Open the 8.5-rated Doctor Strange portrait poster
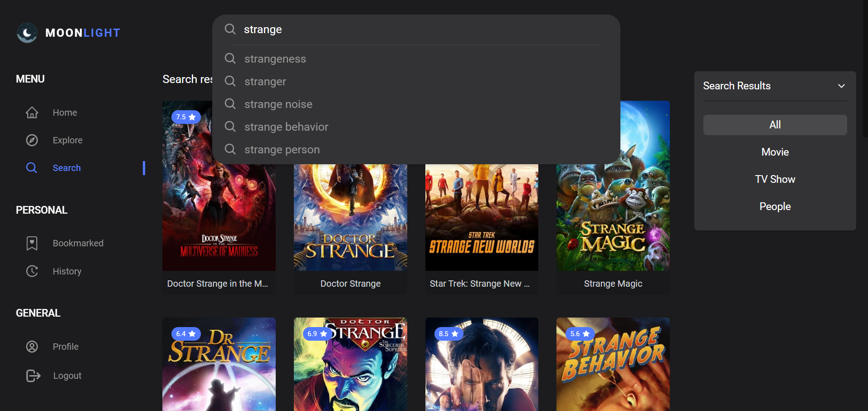This screenshot has height=411, width=868. 482,364
